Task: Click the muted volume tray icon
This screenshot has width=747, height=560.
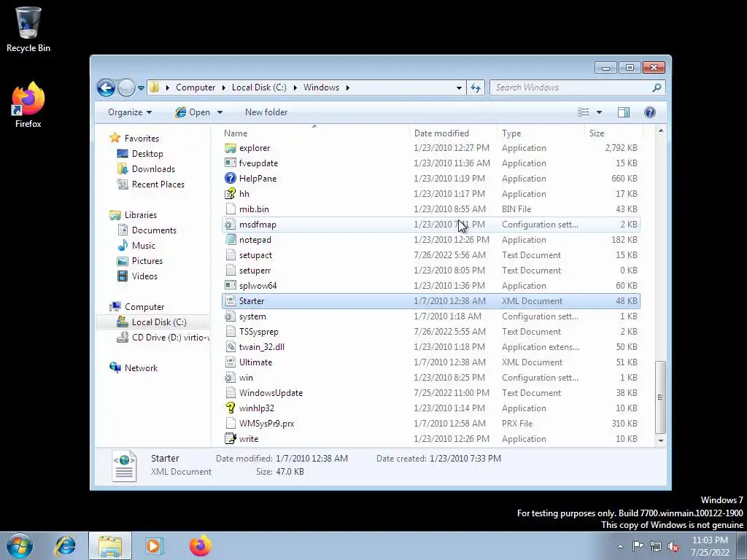Action: (673, 546)
